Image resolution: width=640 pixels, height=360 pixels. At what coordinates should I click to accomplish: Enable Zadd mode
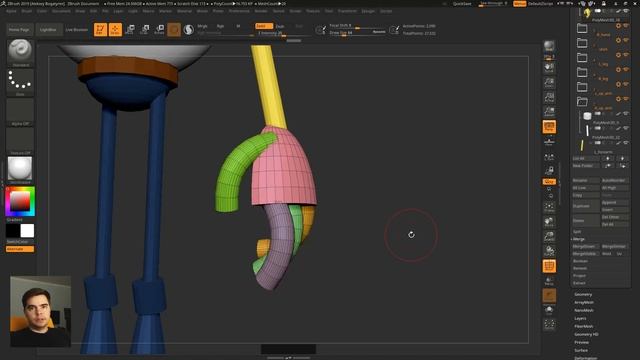(x=264, y=26)
